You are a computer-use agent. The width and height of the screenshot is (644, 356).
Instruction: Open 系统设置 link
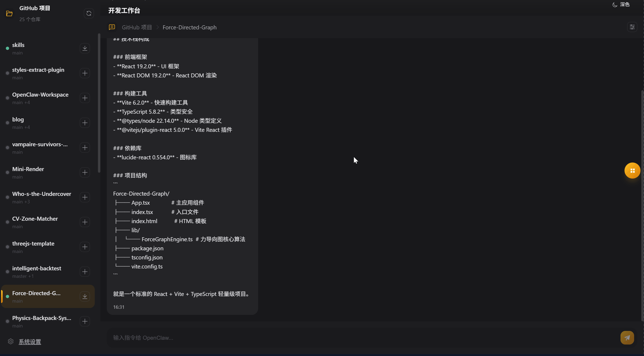click(x=30, y=342)
